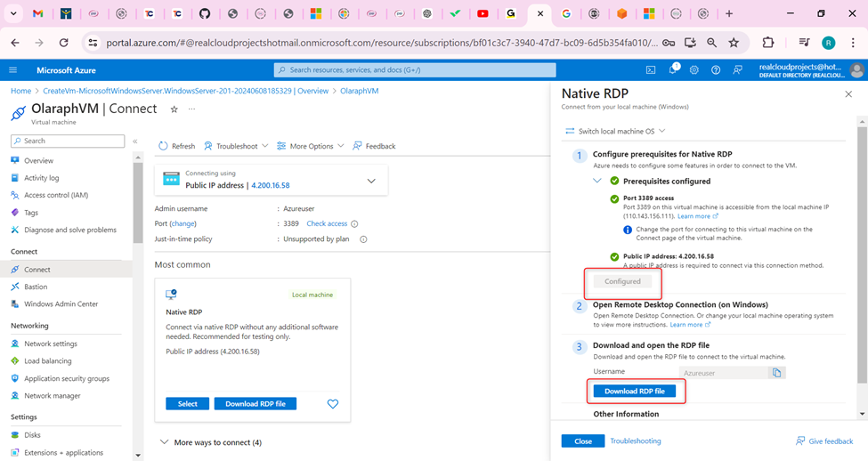The width and height of the screenshot is (868, 461).
Task: Show info icon next to Check access
Action: [354, 224]
